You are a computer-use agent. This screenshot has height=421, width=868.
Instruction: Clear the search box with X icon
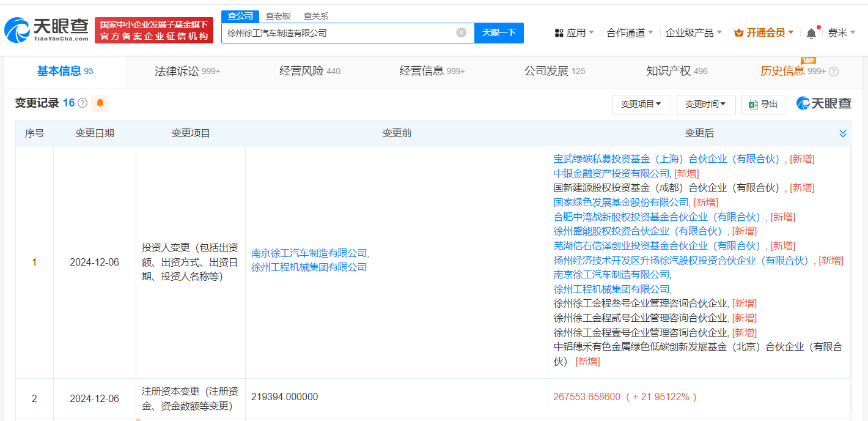(x=462, y=32)
